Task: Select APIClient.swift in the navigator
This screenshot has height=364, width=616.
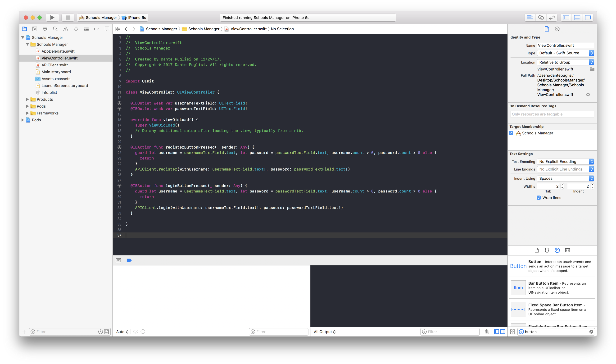Action: [54, 65]
